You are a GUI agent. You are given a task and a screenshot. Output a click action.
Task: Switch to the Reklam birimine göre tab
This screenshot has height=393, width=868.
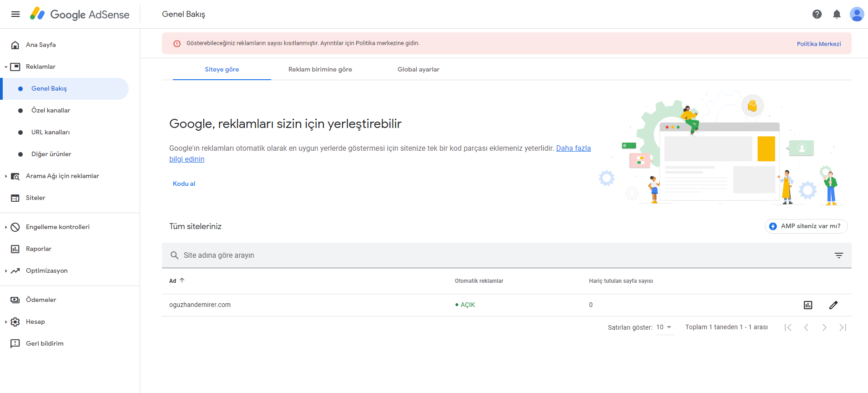tap(320, 69)
